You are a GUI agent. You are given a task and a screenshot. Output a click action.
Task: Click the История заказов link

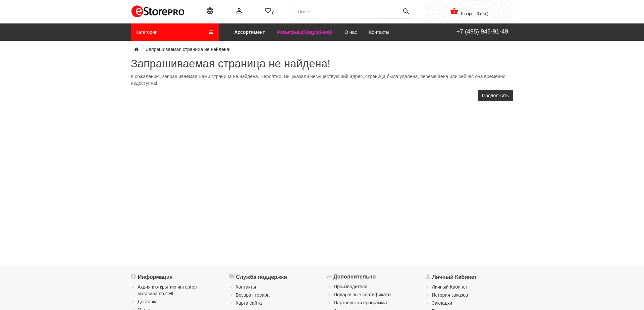click(x=450, y=295)
